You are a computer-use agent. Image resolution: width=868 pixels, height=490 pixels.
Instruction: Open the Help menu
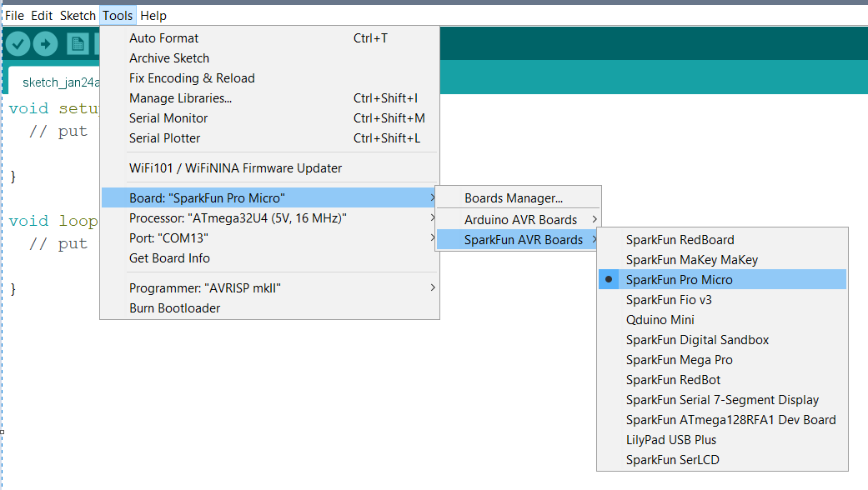tap(153, 16)
